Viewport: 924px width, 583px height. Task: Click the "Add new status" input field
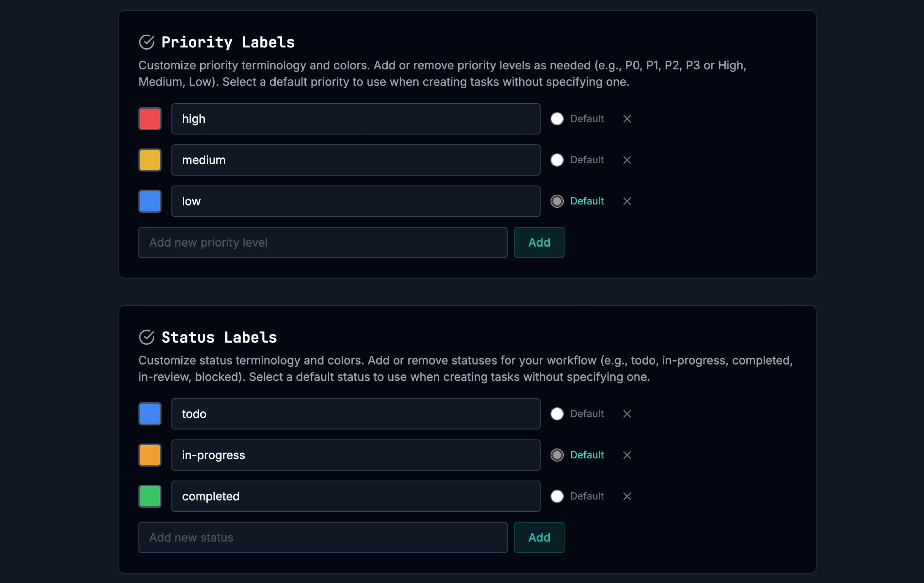(323, 537)
